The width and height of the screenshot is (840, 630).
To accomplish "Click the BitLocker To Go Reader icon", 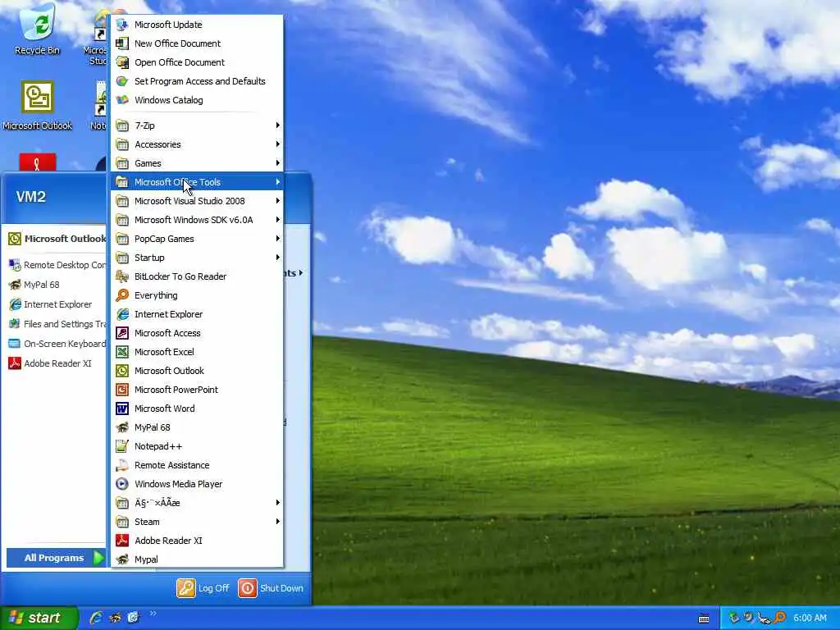I will click(122, 276).
